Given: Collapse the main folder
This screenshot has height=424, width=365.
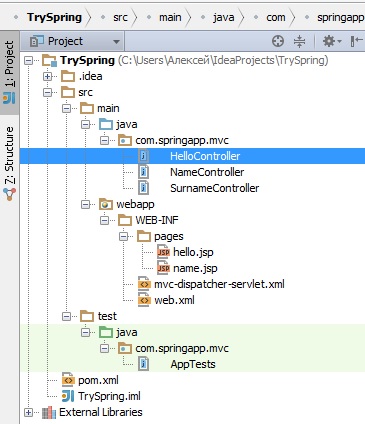Looking at the screenshot, I should (67, 108).
